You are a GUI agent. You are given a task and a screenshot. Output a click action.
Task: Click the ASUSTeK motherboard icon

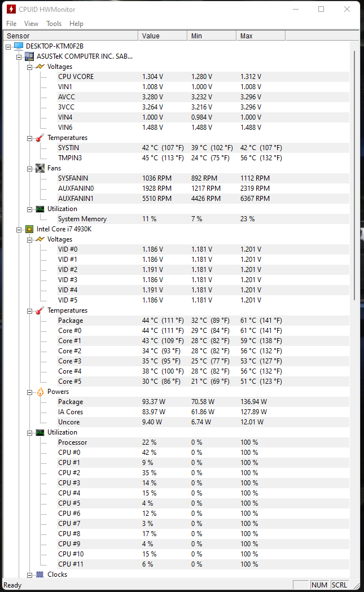coord(29,56)
